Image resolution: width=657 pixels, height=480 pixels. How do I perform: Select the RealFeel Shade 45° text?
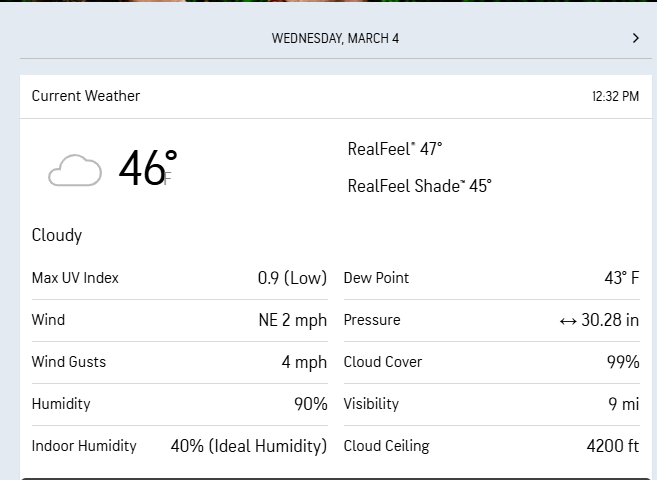[x=419, y=186]
